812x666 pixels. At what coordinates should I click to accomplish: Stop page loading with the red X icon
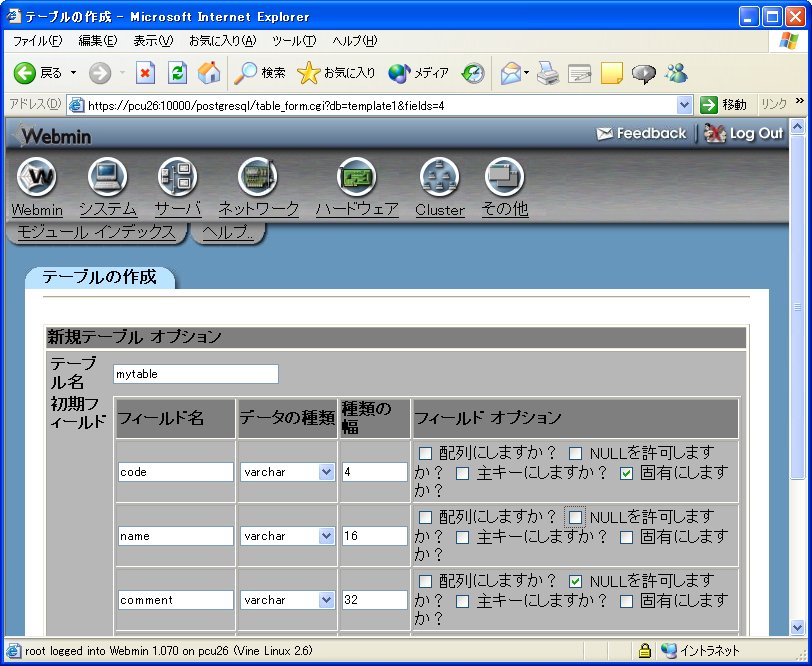coord(146,73)
